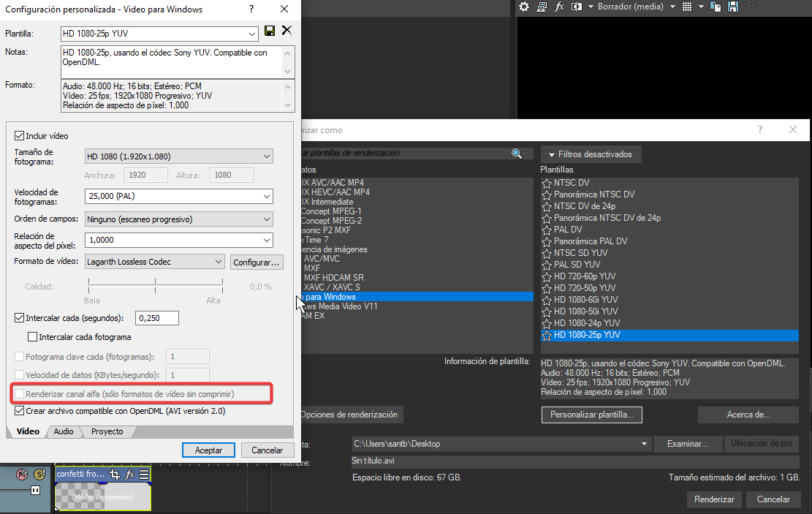812x514 pixels.
Task: Enable Intercalar cada fotograma checkbox
Action: pos(32,337)
